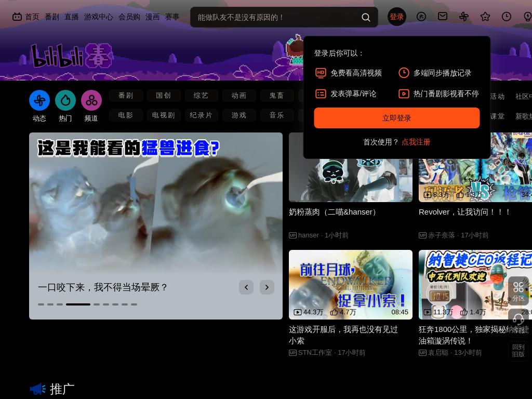This screenshot has height=399, width=532.
Task: Open uploader 赤子奈落 profile link
Action: 442,235
